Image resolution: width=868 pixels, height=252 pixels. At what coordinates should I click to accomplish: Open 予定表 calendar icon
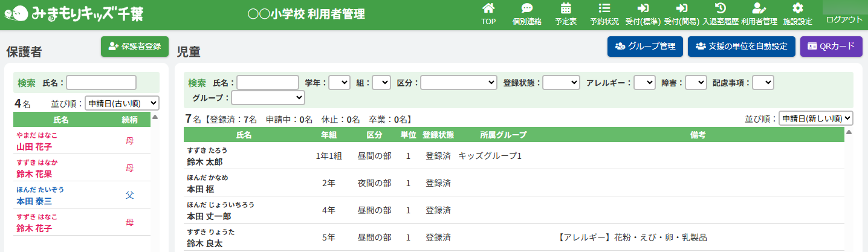[566, 8]
